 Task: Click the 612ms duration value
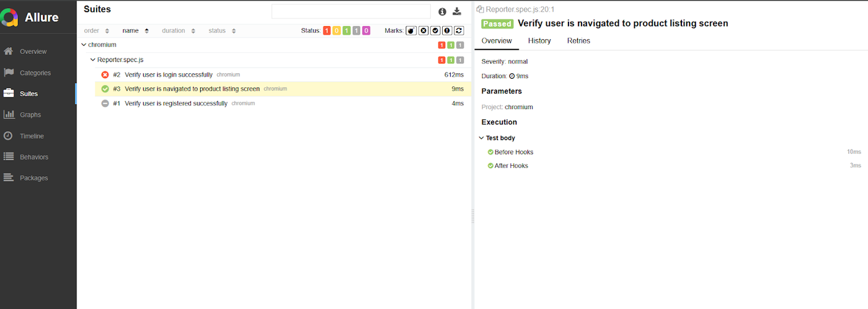pos(454,74)
